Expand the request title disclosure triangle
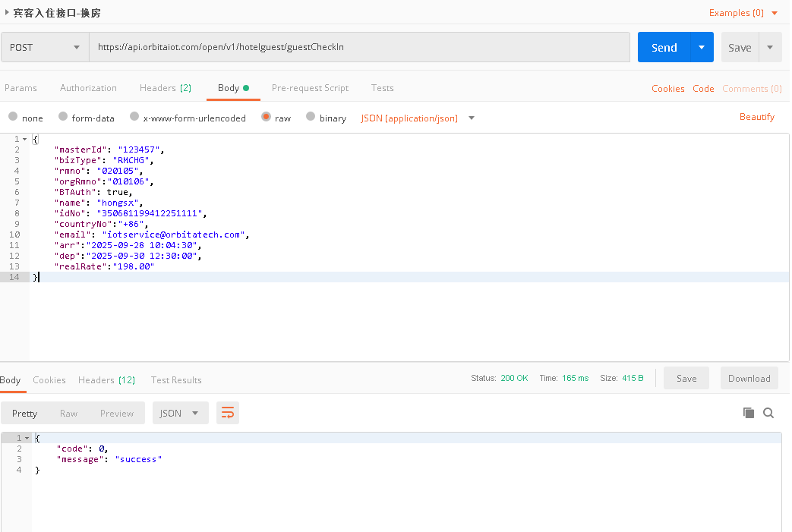Image resolution: width=792 pixels, height=532 pixels. (x=7, y=12)
